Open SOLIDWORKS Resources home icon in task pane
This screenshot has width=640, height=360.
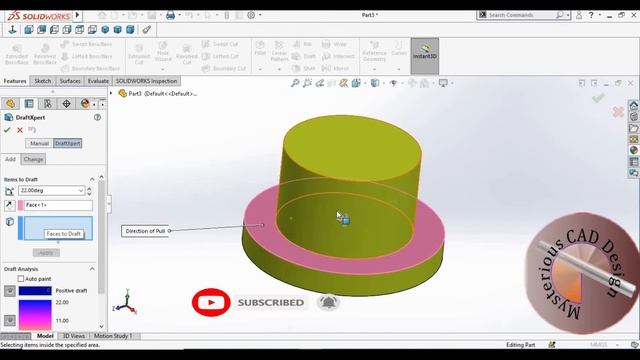tap(633, 105)
